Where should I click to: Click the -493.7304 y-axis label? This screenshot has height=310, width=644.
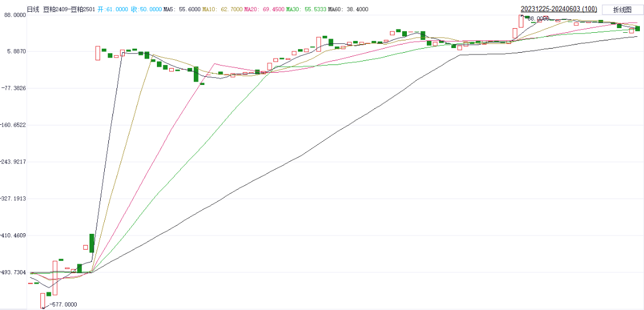tap(13, 272)
